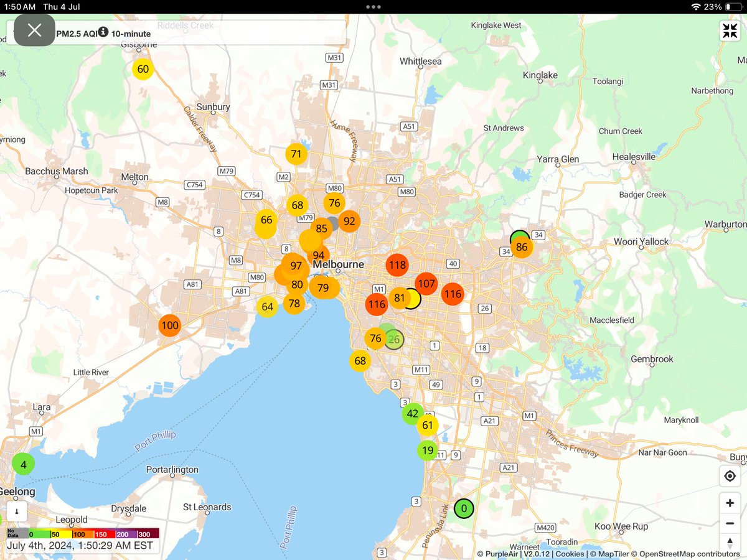Click the purple 200 legend swatch

tap(126, 534)
